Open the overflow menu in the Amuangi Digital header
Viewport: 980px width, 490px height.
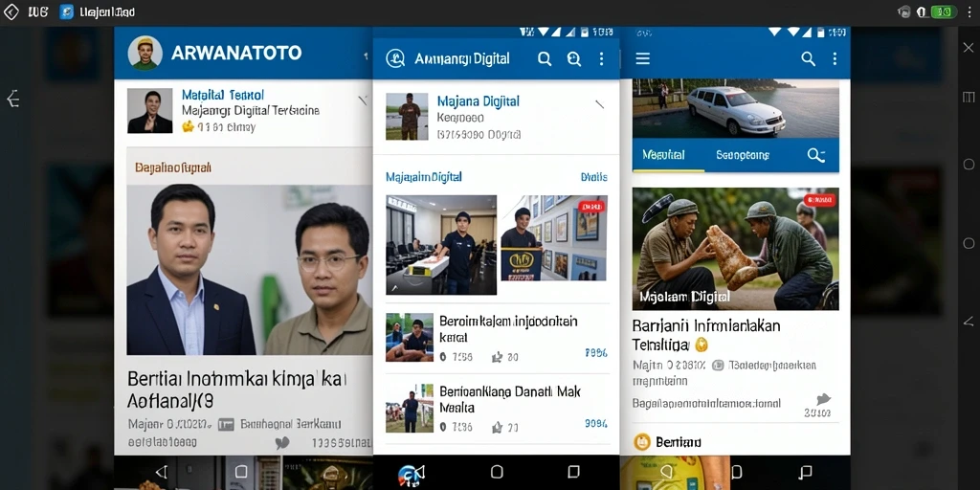(601, 58)
